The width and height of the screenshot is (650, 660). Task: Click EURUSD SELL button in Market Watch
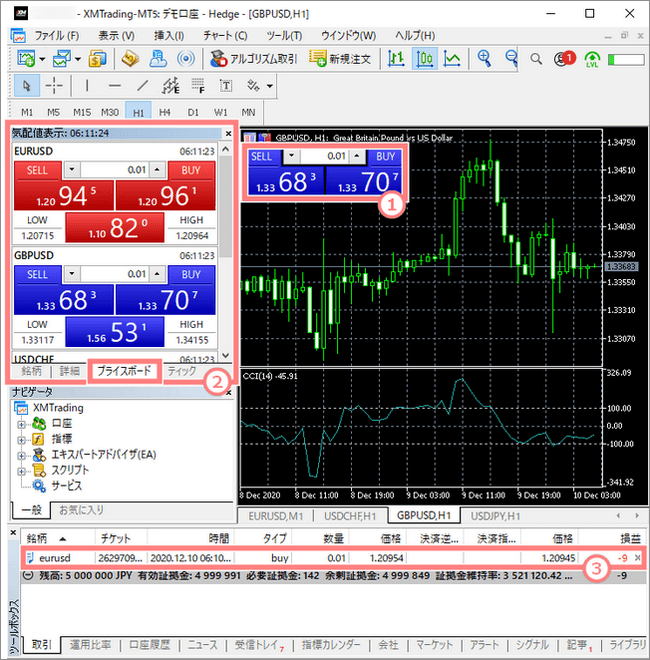coord(37,170)
